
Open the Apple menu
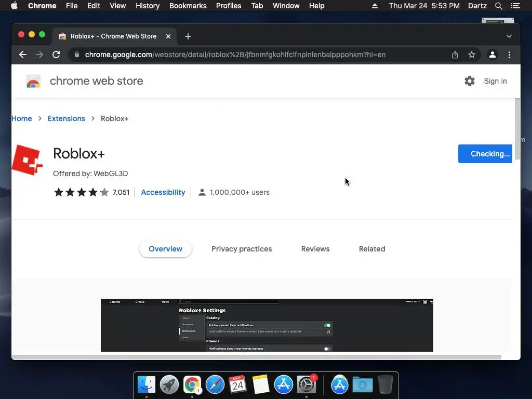click(14, 6)
